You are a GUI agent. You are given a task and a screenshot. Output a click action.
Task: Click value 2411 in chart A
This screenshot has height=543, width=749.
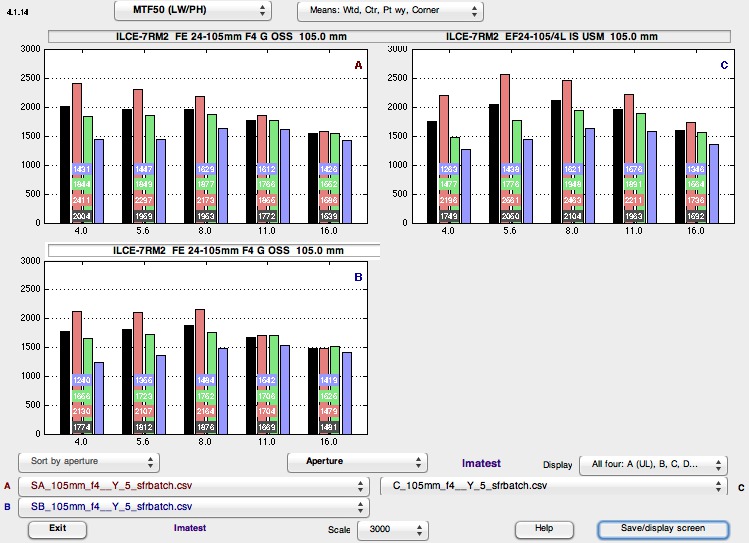(81, 200)
